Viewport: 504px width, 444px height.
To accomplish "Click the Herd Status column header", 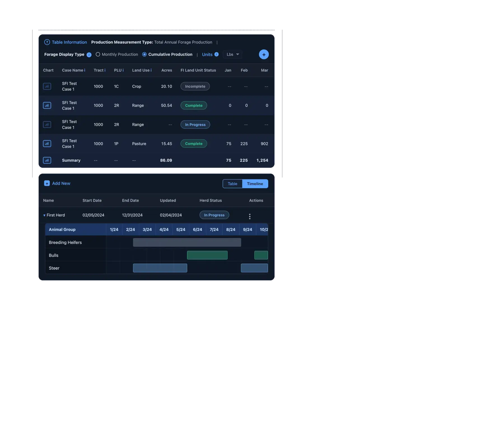I will 211,200.
